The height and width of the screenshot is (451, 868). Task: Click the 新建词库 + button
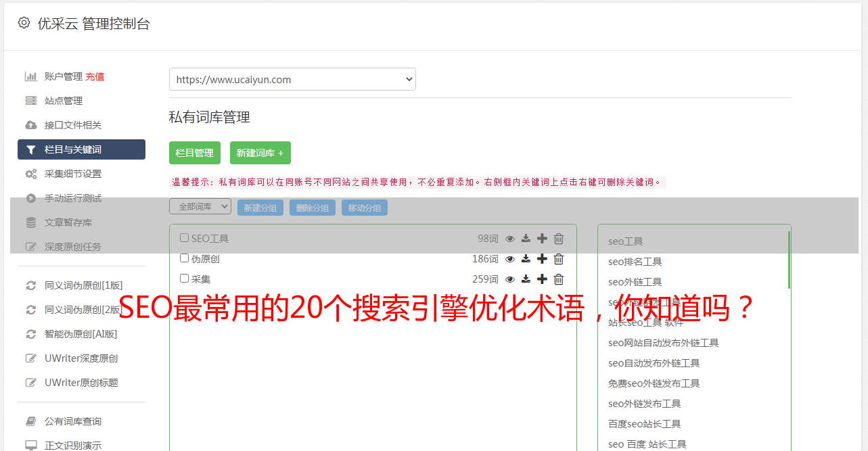click(x=260, y=153)
